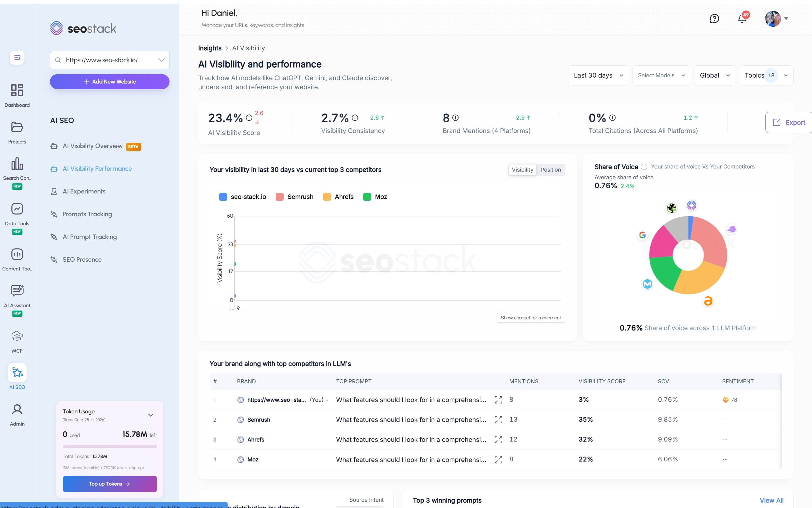
Task: Open AI Experiments menu item
Action: 78,191
